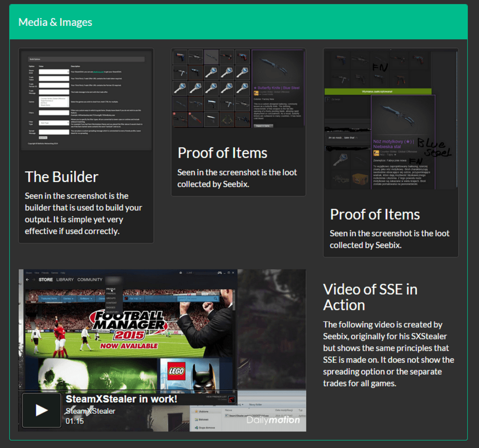Click the "SteamXStealer in work!" video title
This screenshot has width=479, height=448.
(x=121, y=399)
